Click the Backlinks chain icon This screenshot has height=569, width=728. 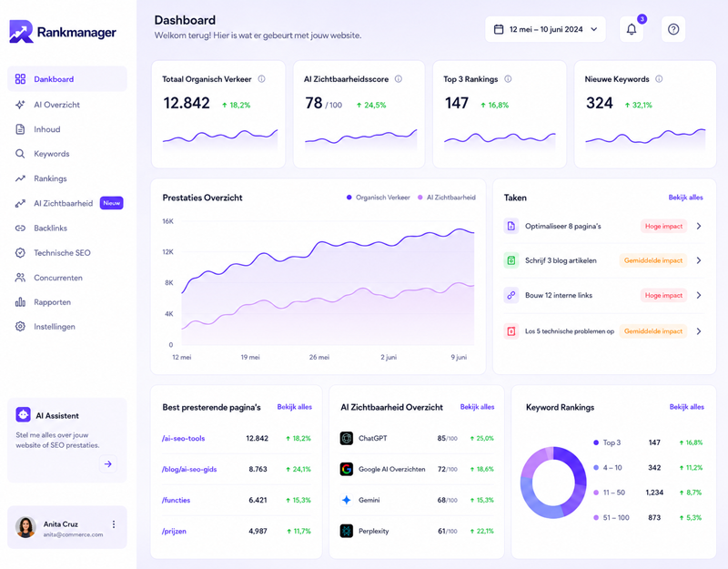(x=20, y=229)
